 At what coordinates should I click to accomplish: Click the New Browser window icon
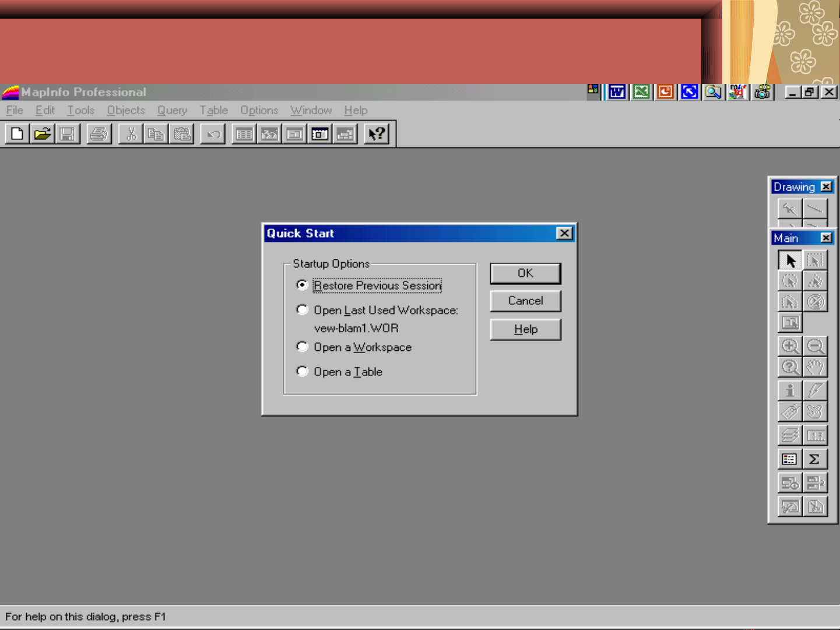244,134
